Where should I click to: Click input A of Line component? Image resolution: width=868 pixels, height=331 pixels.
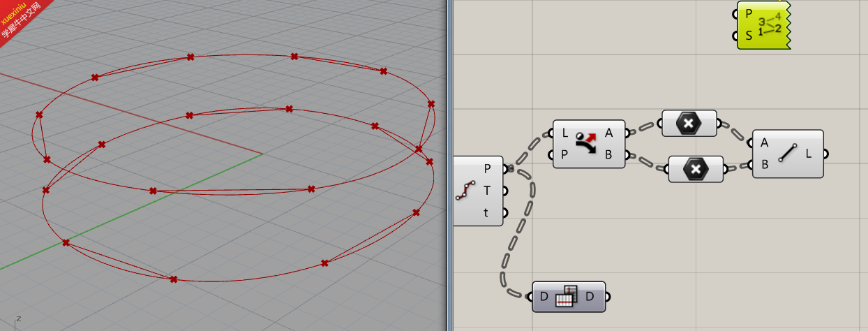(x=765, y=142)
